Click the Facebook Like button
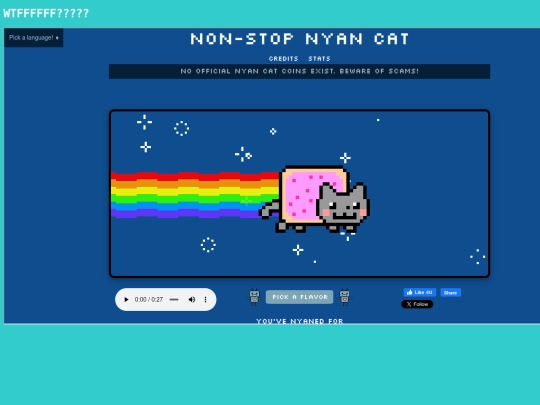 pos(420,292)
